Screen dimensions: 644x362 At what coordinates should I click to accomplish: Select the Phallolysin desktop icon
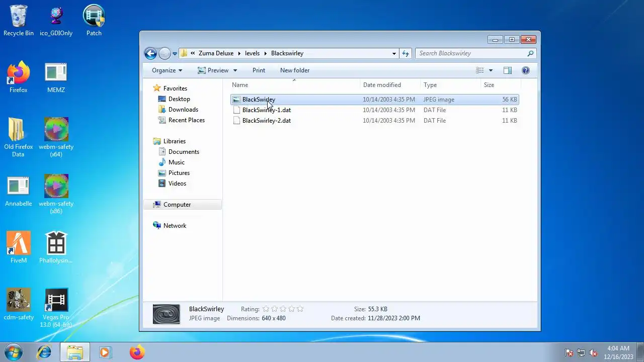56,248
